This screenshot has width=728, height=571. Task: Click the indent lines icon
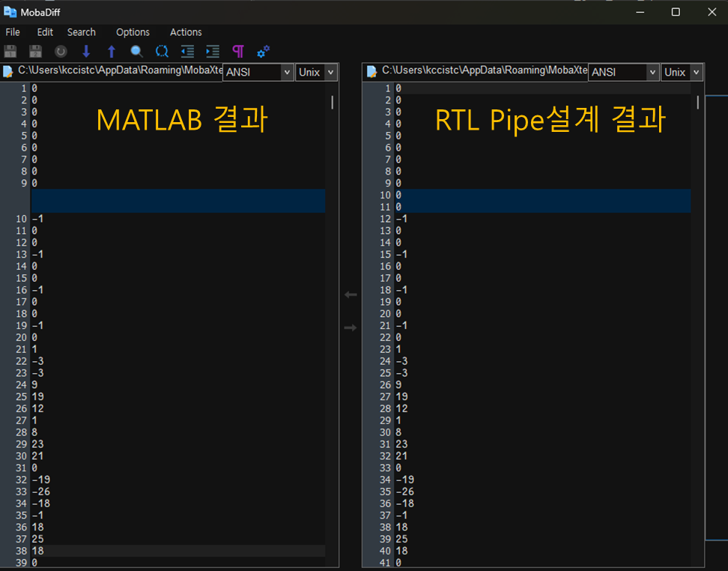tap(213, 52)
